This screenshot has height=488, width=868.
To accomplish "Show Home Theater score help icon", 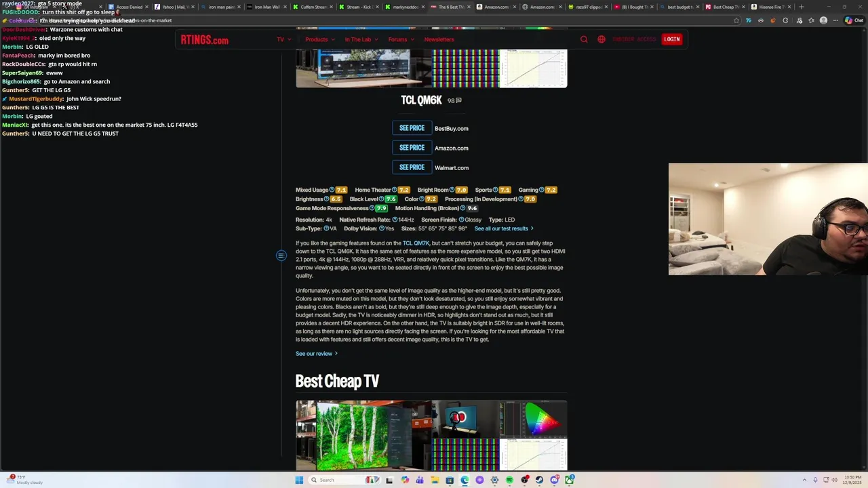I will (395, 190).
